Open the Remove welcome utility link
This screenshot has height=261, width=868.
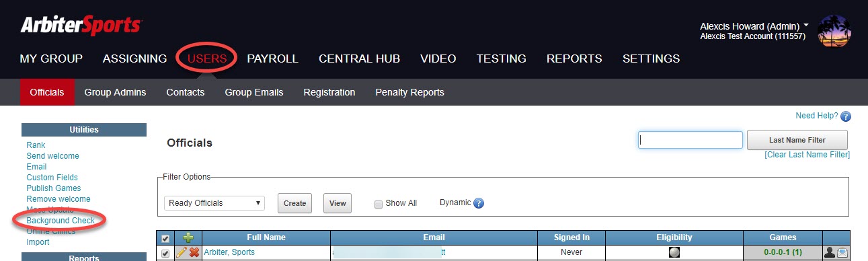[58, 199]
